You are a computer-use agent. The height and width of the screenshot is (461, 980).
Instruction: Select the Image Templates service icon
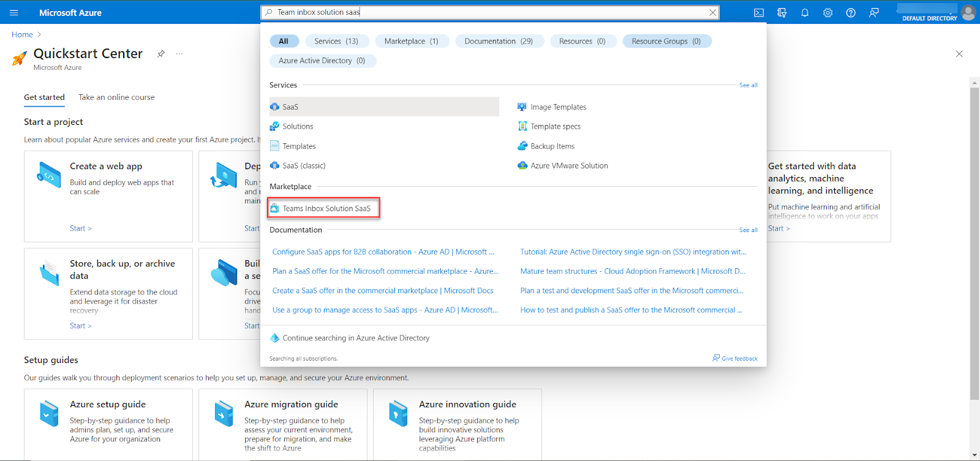522,107
